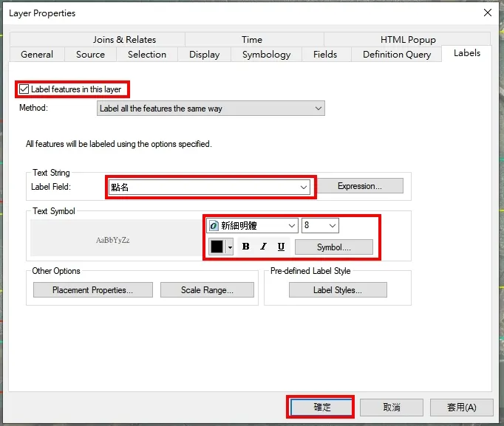Click the Expression... button
Screen dimensions: 504x426
360,186
